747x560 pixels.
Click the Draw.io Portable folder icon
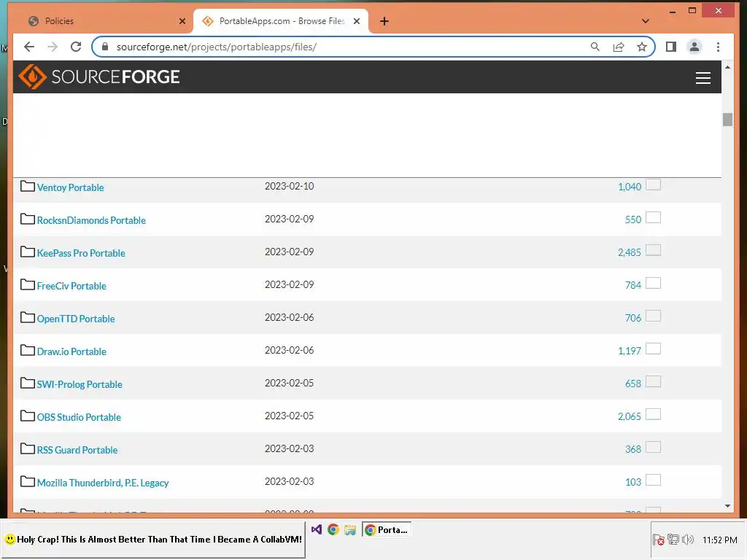[27, 351]
